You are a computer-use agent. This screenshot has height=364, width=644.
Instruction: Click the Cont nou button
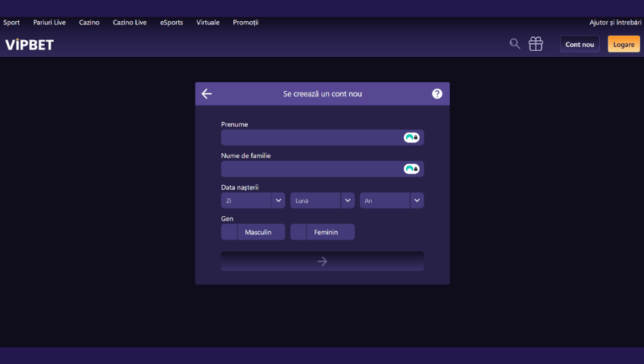580,44
